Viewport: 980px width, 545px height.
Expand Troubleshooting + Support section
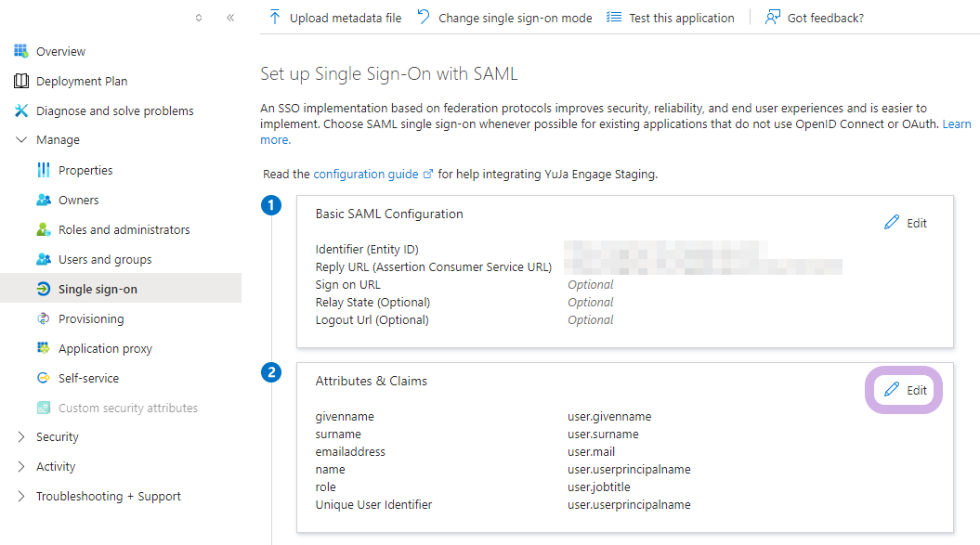(x=21, y=496)
